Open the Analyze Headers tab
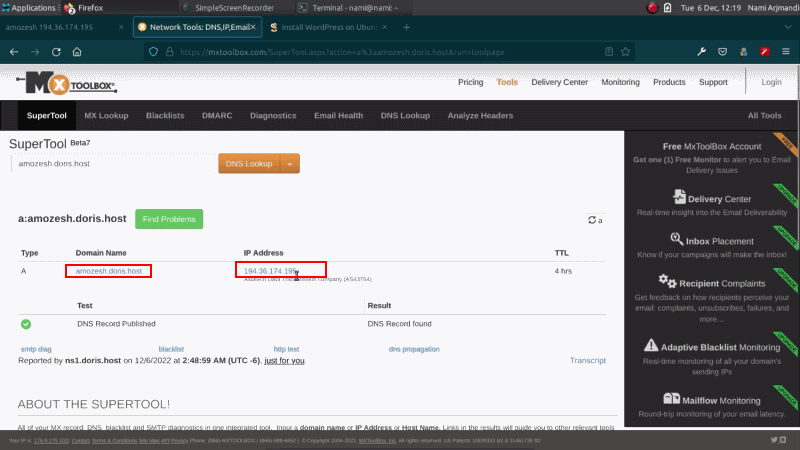This screenshot has height=450, width=800. [x=480, y=115]
